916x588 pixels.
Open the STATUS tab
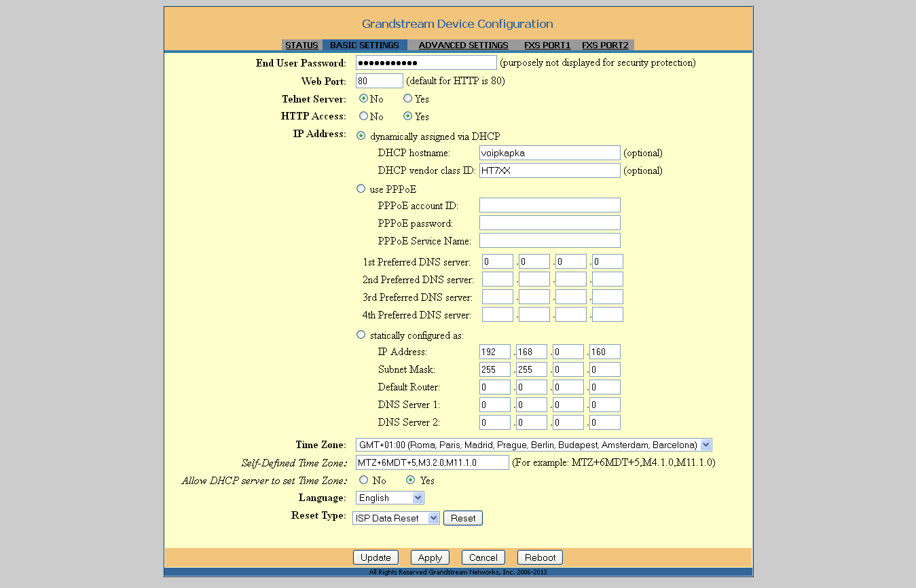click(x=301, y=45)
